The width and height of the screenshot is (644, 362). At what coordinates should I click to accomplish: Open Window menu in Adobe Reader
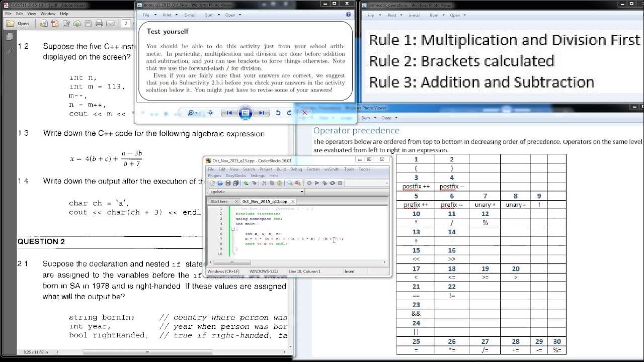pos(48,14)
